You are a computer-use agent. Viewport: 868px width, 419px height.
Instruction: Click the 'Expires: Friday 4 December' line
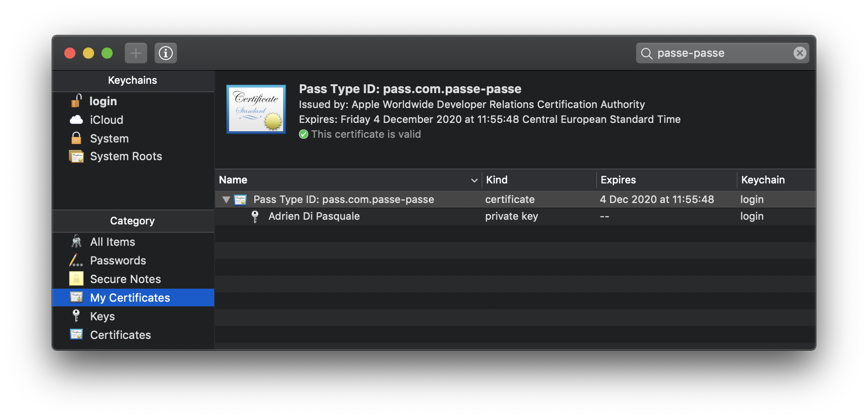[x=489, y=120]
